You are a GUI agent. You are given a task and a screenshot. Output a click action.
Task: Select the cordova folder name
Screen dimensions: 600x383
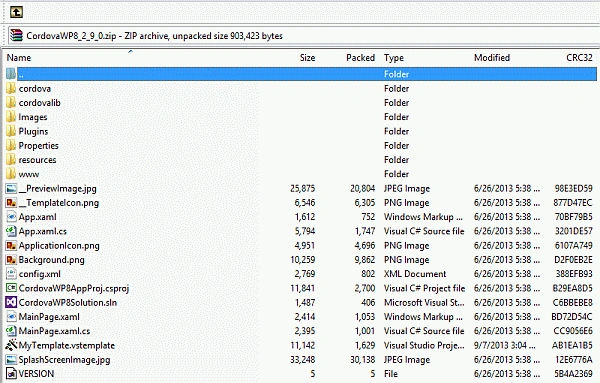35,89
